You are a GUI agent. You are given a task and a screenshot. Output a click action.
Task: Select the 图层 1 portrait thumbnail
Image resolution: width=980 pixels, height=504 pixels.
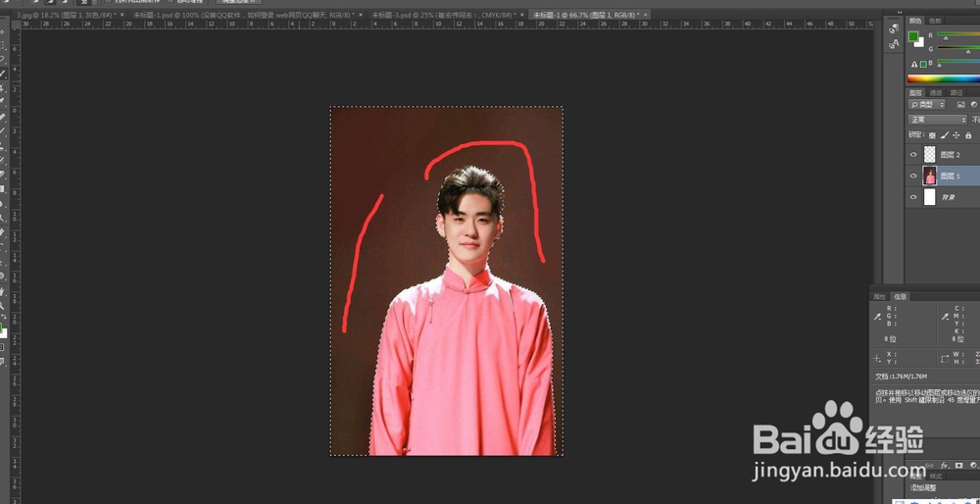click(930, 176)
